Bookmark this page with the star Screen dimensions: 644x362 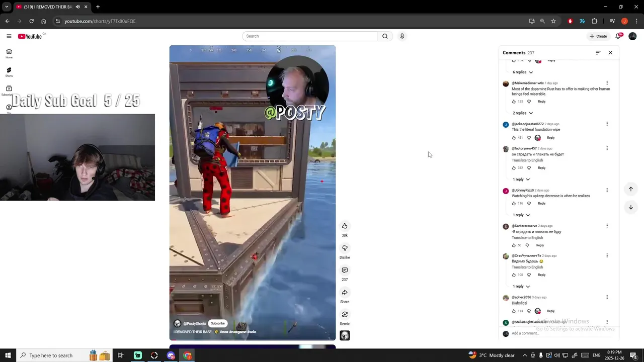(x=553, y=21)
